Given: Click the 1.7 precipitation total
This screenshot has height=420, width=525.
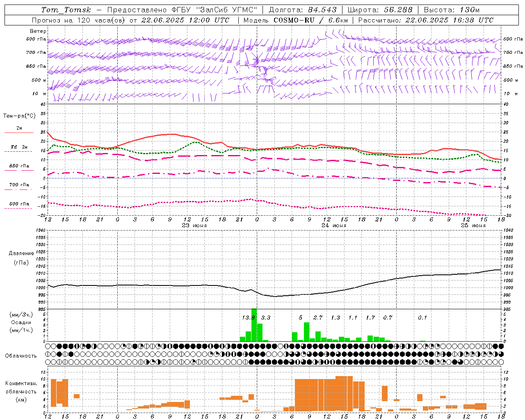Looking at the screenshot, I should [x=370, y=317].
